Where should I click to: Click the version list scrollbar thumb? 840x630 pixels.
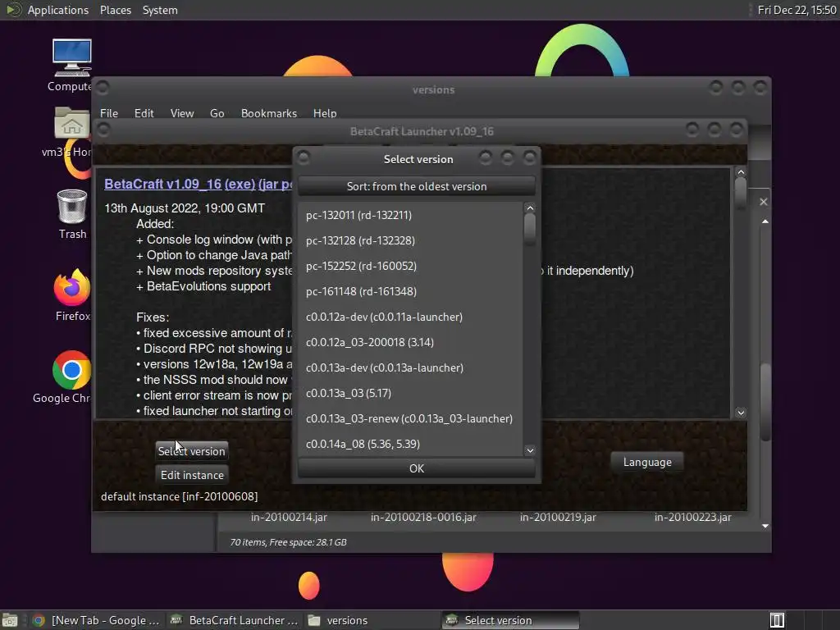click(530, 229)
